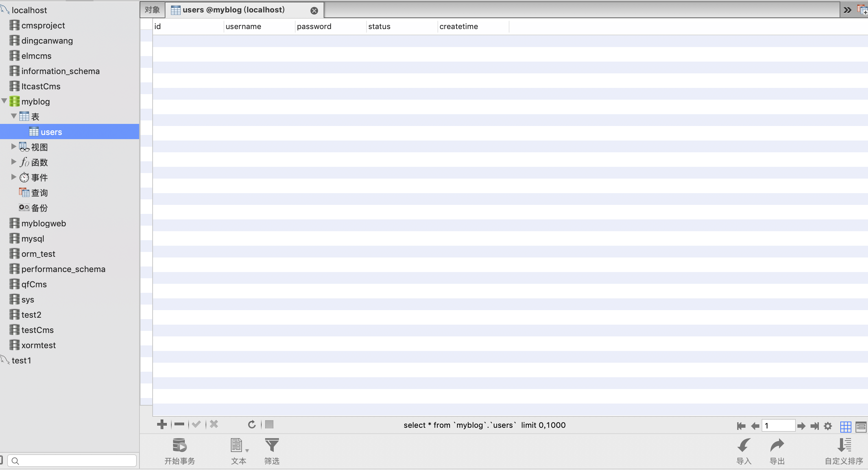Click the stop square icon
The image size is (868, 470).
click(x=269, y=424)
